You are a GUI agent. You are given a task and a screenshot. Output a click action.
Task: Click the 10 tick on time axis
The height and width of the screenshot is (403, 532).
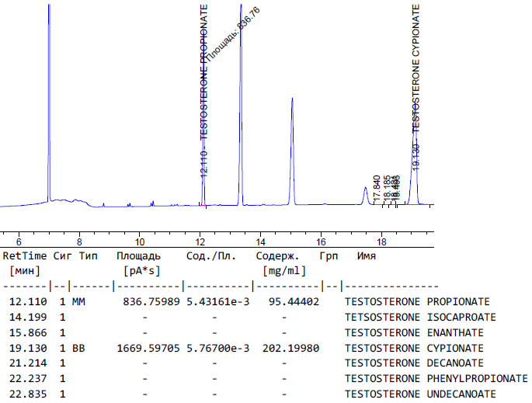[x=139, y=242]
